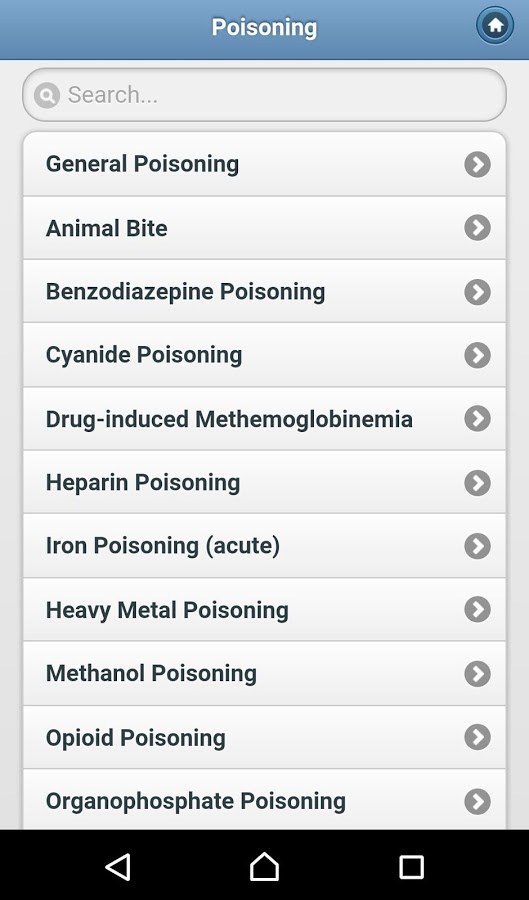This screenshot has height=900, width=529.
Task: Expand Methanol Poisoning via its chevron
Action: [477, 673]
